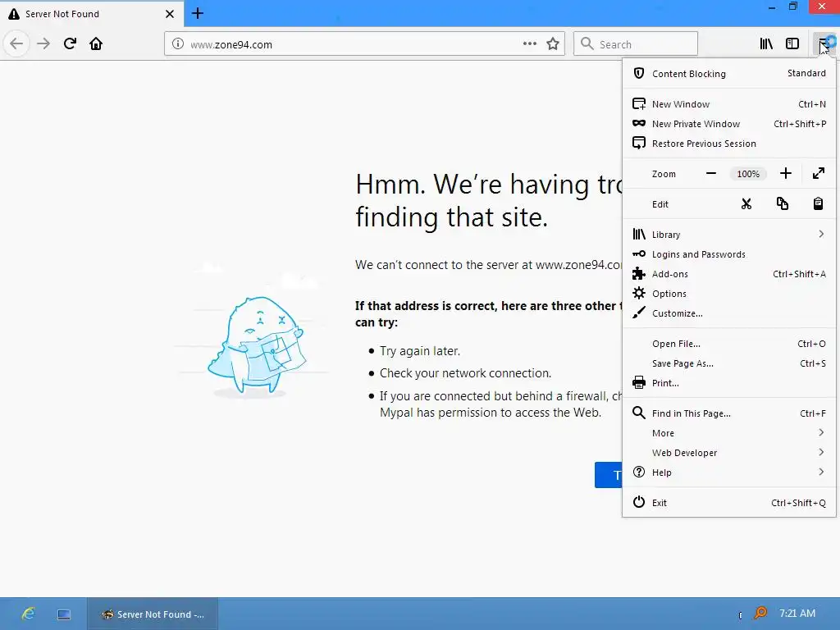The height and width of the screenshot is (630, 840).
Task: Open Add-ons manager entry
Action: click(x=729, y=274)
